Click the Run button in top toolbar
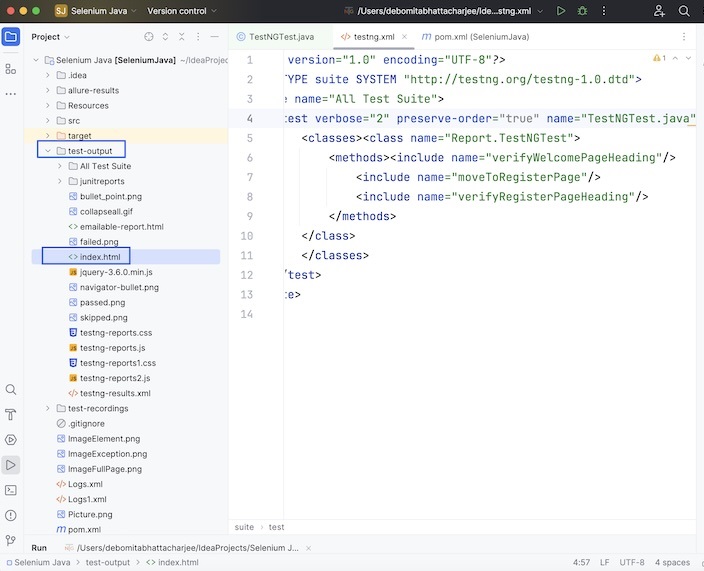Viewport: 704px width, 571px height. pyautogui.click(x=561, y=11)
